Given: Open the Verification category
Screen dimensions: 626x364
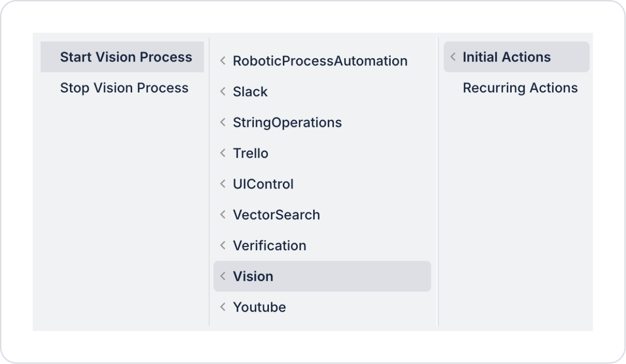Looking at the screenshot, I should click(269, 245).
